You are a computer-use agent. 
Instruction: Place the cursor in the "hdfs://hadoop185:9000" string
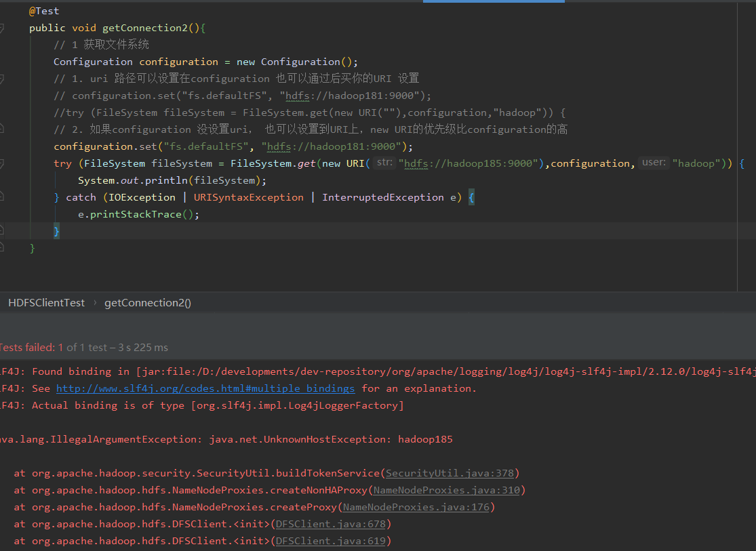point(468,163)
